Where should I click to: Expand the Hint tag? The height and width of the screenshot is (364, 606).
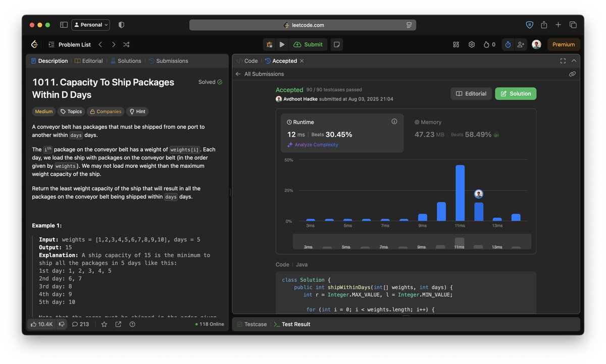(137, 112)
